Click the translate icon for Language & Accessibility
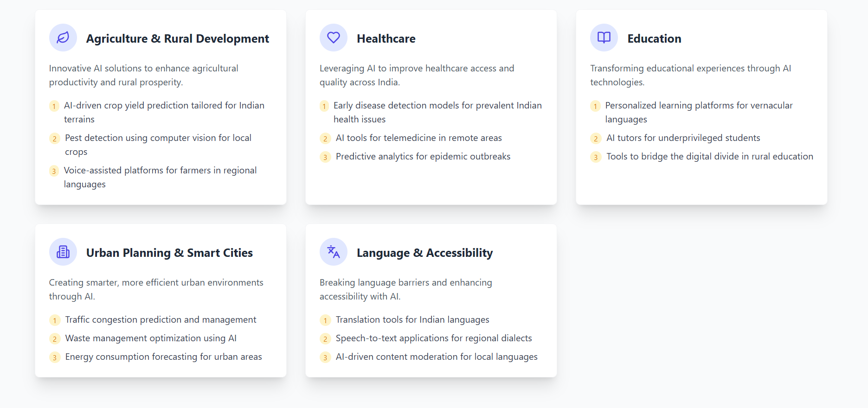Screen dimensions: 868x408 334,252
